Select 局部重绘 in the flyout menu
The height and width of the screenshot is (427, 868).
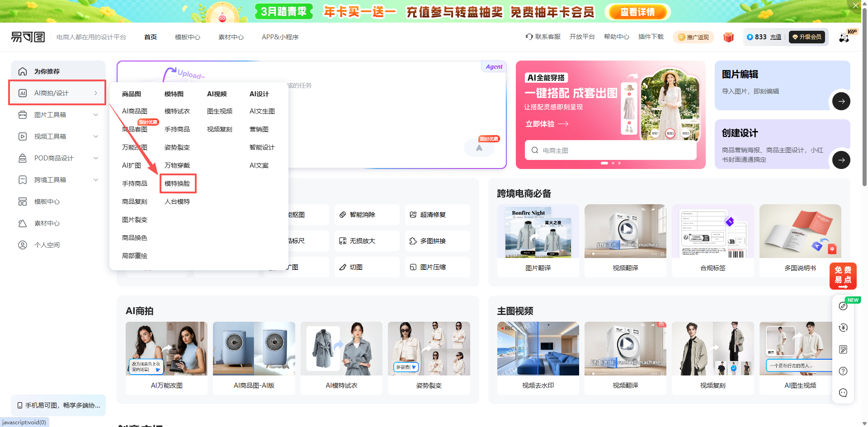pyautogui.click(x=135, y=256)
